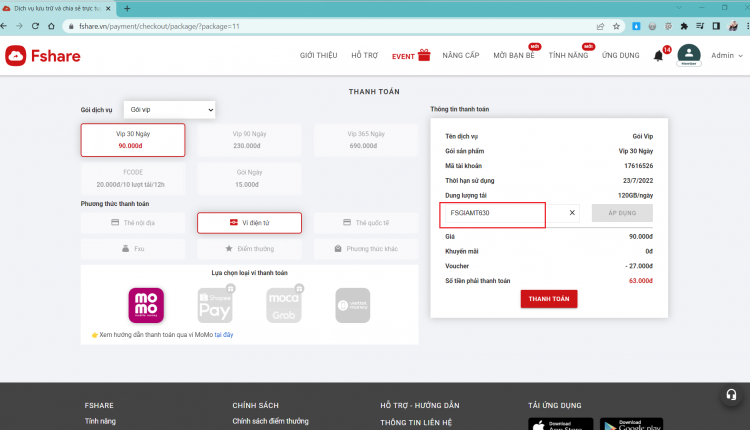750x430 pixels.
Task: Choose the FCODE package
Action: coord(133,178)
